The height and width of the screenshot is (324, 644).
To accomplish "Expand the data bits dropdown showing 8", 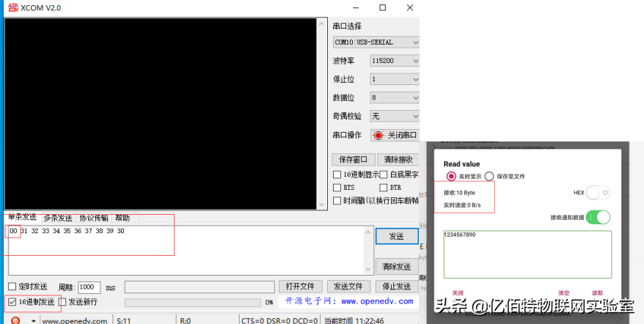I will coord(395,97).
